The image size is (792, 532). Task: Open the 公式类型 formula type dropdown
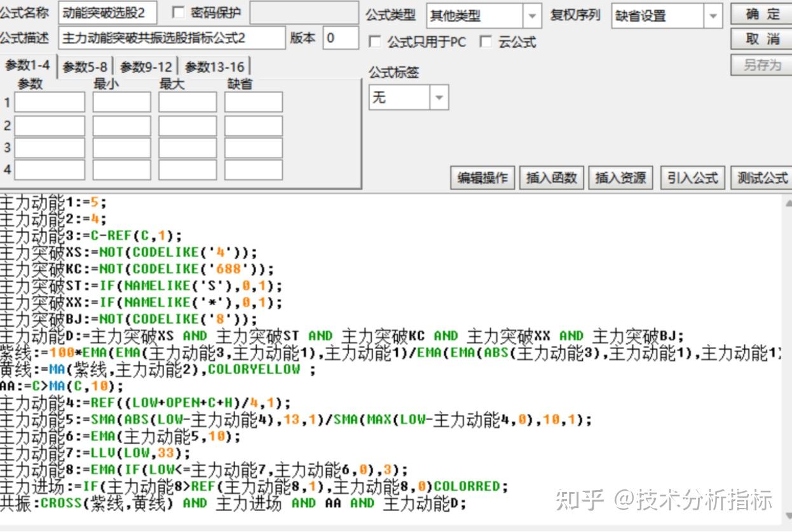pos(533,16)
